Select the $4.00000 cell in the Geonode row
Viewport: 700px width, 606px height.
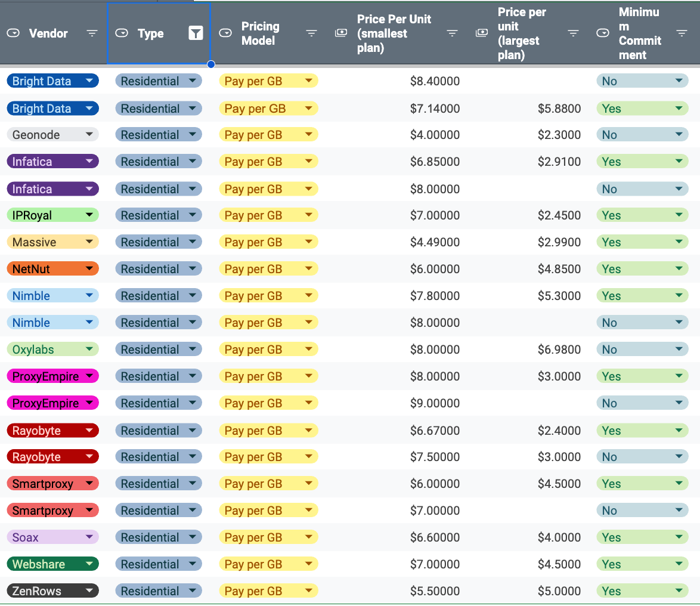[435, 135]
